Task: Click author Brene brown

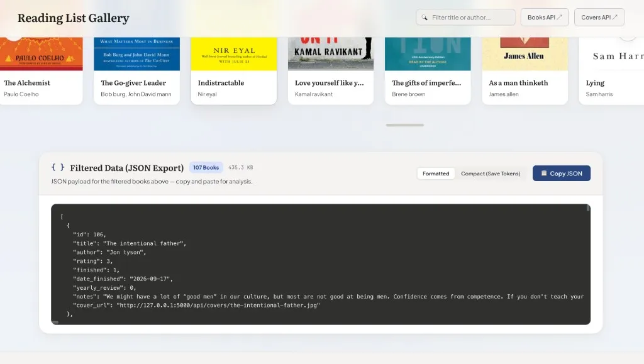Action: click(x=409, y=94)
